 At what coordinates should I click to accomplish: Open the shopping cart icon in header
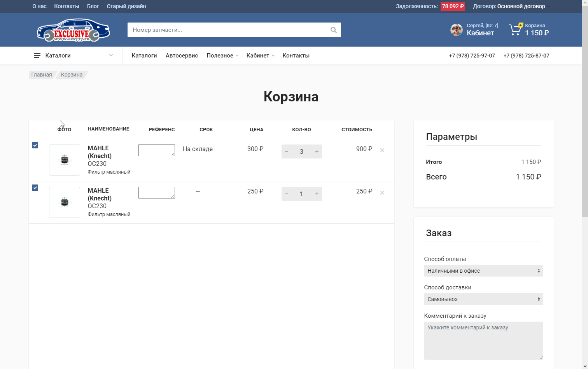[x=515, y=30]
